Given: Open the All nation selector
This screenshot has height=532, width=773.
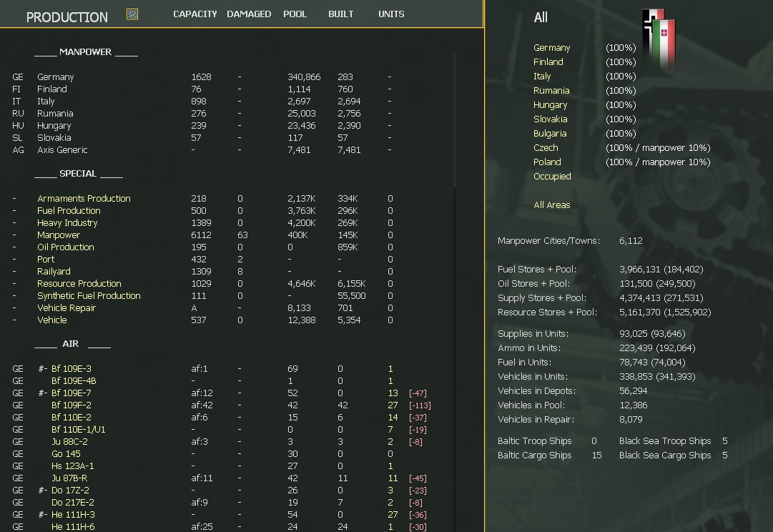Looking at the screenshot, I should [540, 17].
